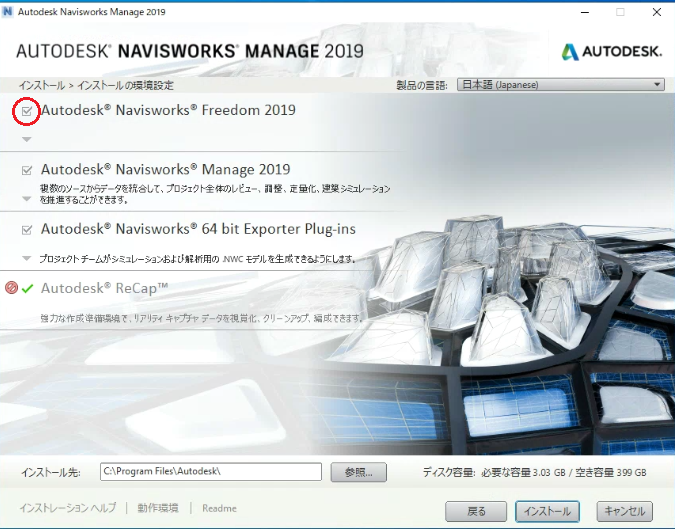Toggle 64 bit Exporter Plug-ins checkbox
675x529 pixels.
(x=27, y=230)
